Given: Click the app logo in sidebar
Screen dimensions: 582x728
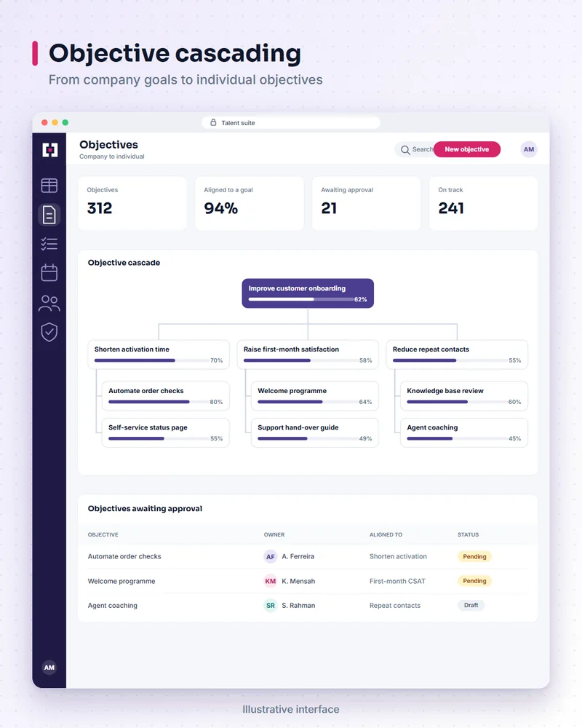Looking at the screenshot, I should (x=49, y=150).
